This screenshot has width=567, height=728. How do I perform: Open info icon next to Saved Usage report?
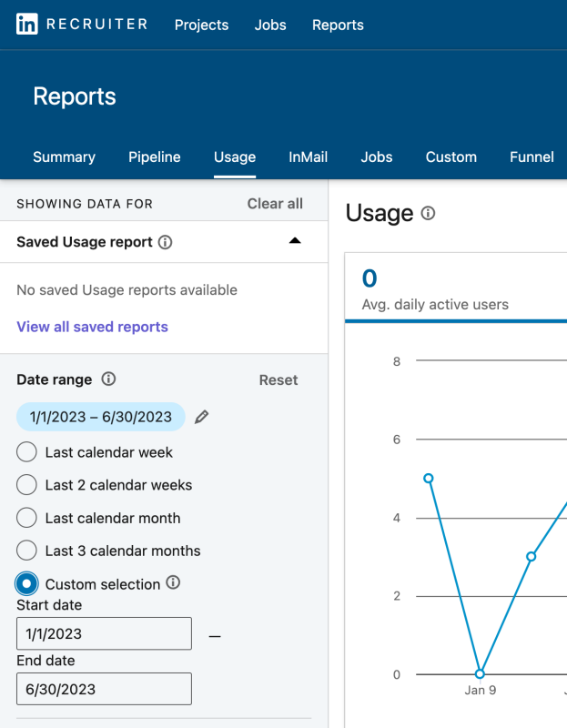click(165, 242)
